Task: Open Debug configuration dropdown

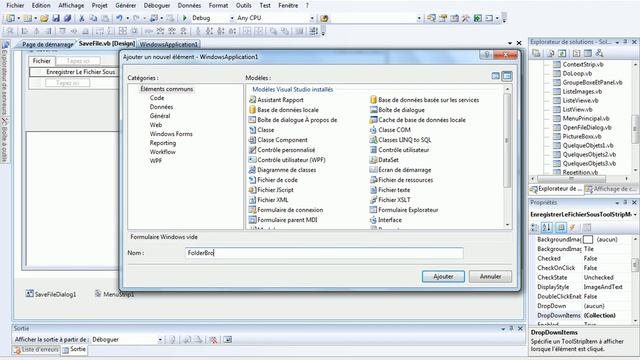Action: point(232,18)
